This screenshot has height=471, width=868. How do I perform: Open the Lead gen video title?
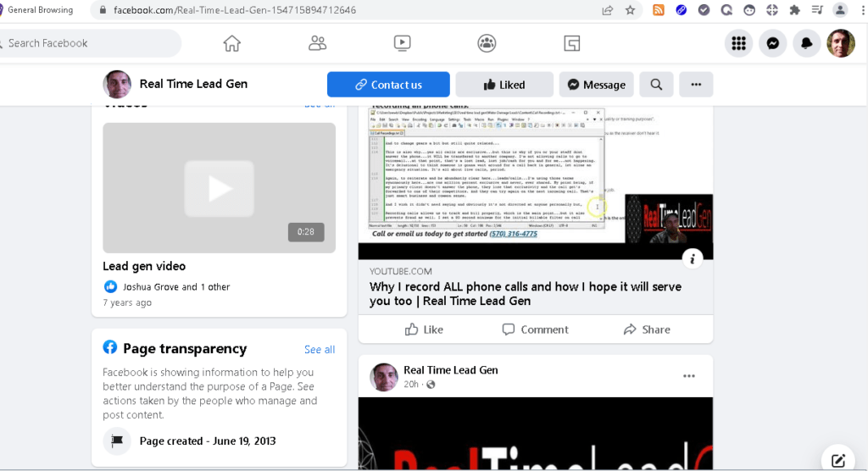(x=144, y=266)
